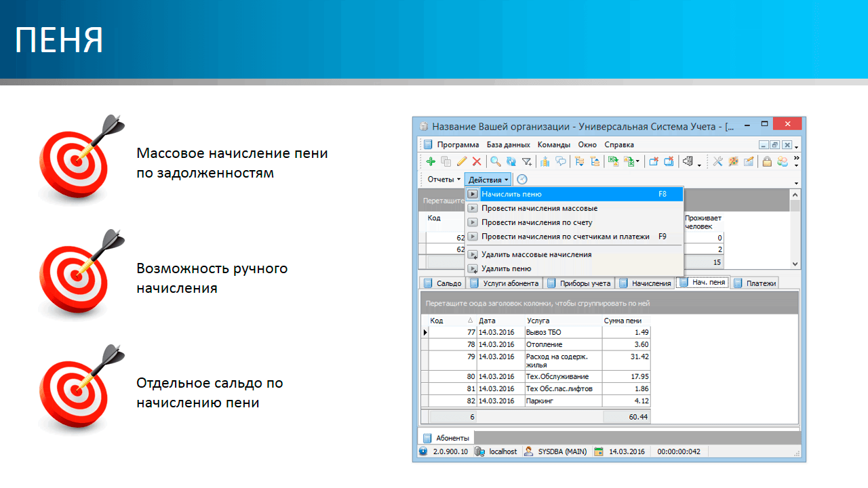Switch to the Сальдо tab
Viewport: 868px width, 488px height.
click(x=443, y=283)
